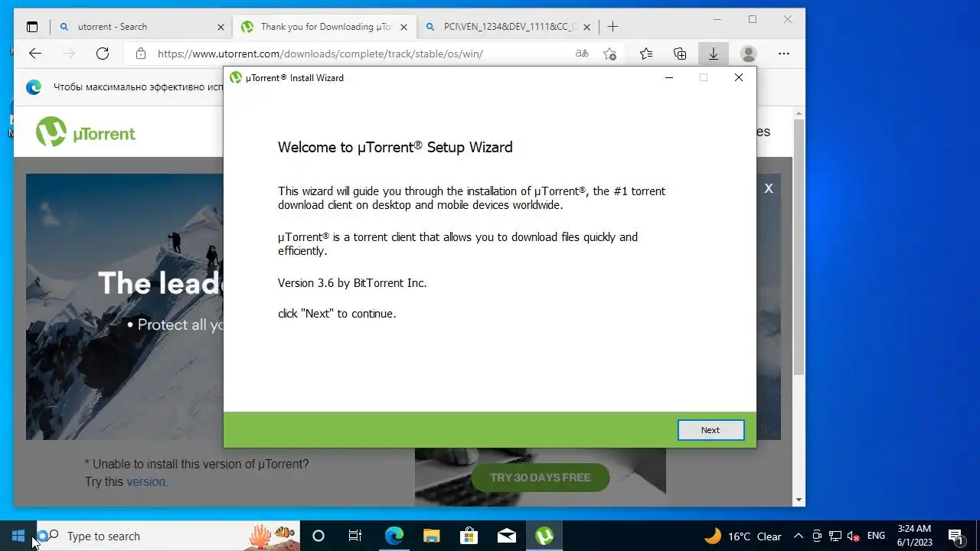Open Task View on taskbar
Screen dimensions: 980x551
click(355, 536)
